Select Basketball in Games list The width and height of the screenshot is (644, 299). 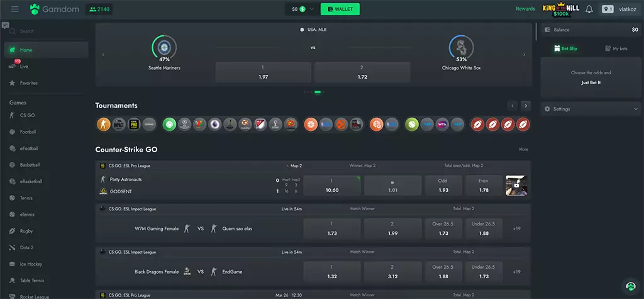[47, 165]
